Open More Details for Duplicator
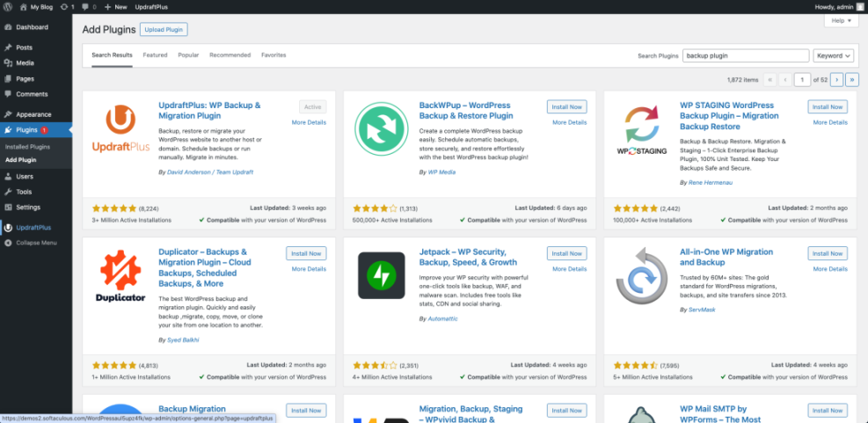Viewport: 868px width, 423px height. point(309,269)
